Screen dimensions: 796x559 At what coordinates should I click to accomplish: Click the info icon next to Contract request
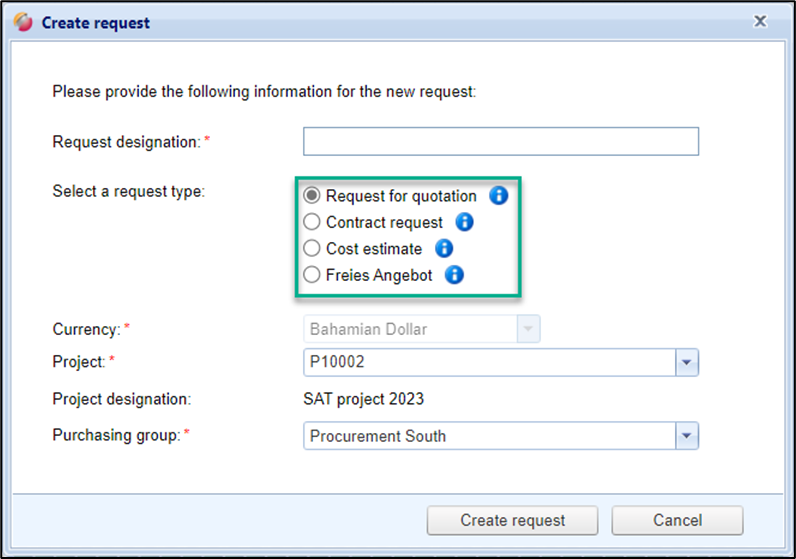[464, 222]
